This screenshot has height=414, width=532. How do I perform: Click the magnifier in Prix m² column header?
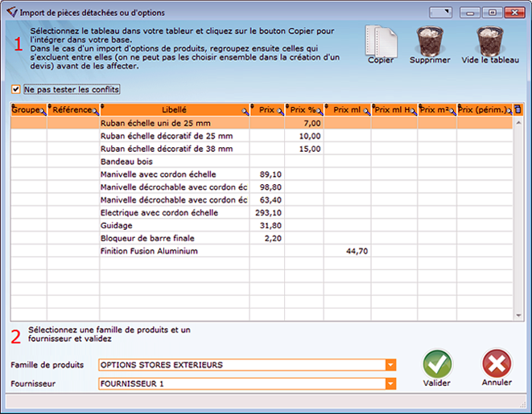(x=452, y=111)
